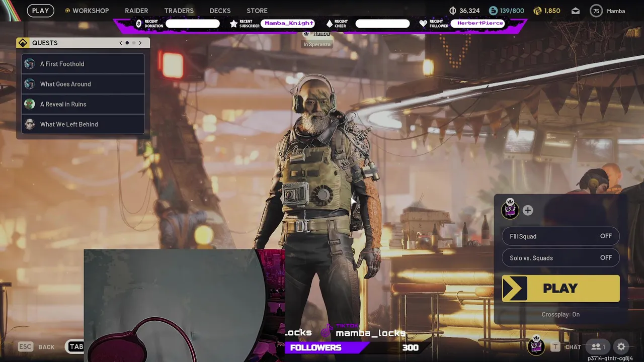Toggle Fill Squad setting

coord(560,236)
